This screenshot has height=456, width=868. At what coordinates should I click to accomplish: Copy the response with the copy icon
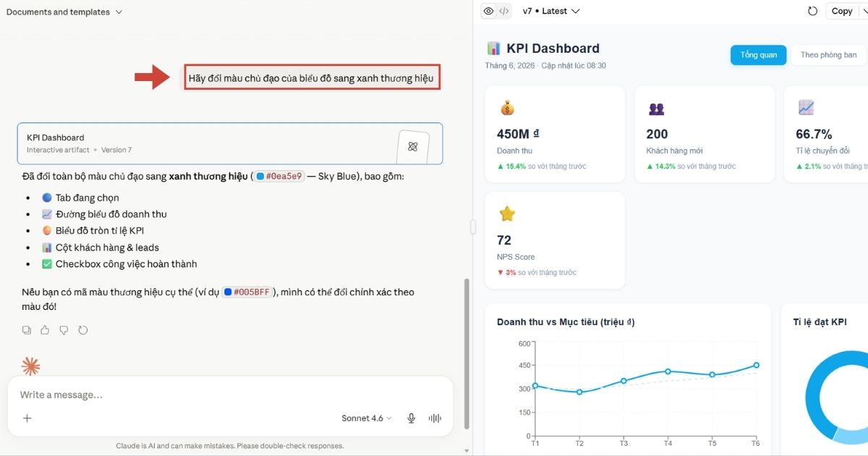tap(27, 330)
